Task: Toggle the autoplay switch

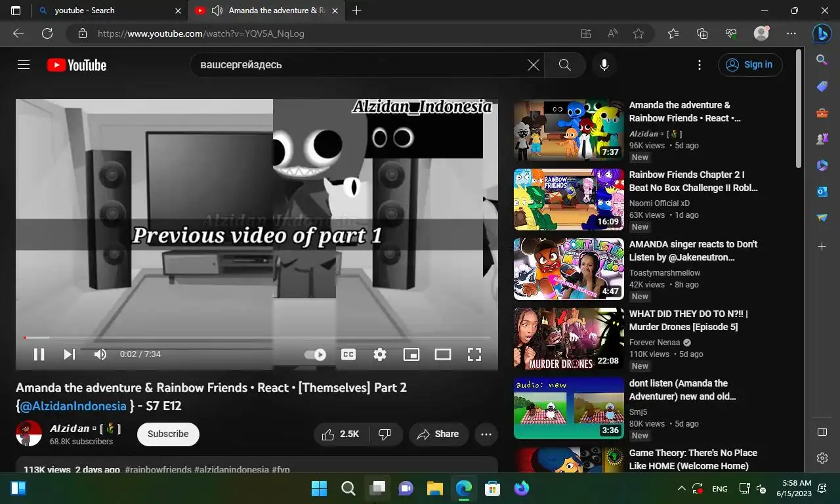Action: 316,354
